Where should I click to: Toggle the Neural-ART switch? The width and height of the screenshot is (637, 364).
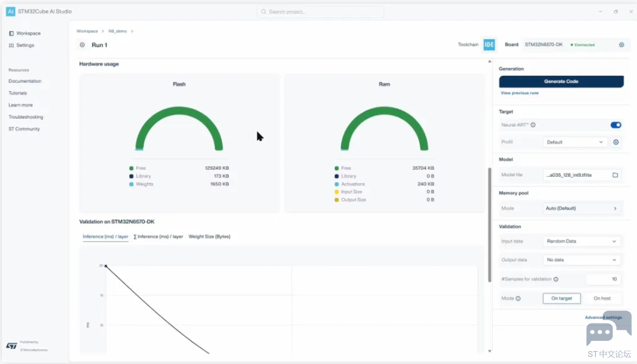(616, 125)
